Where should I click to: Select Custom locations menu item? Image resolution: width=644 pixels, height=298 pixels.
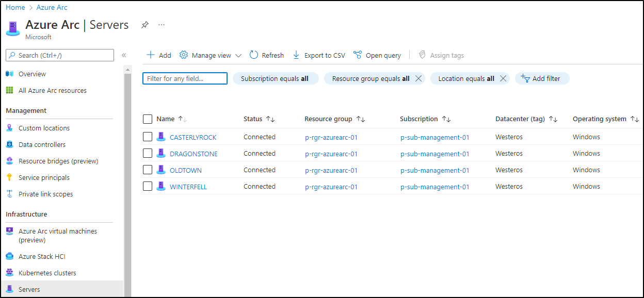44,128
